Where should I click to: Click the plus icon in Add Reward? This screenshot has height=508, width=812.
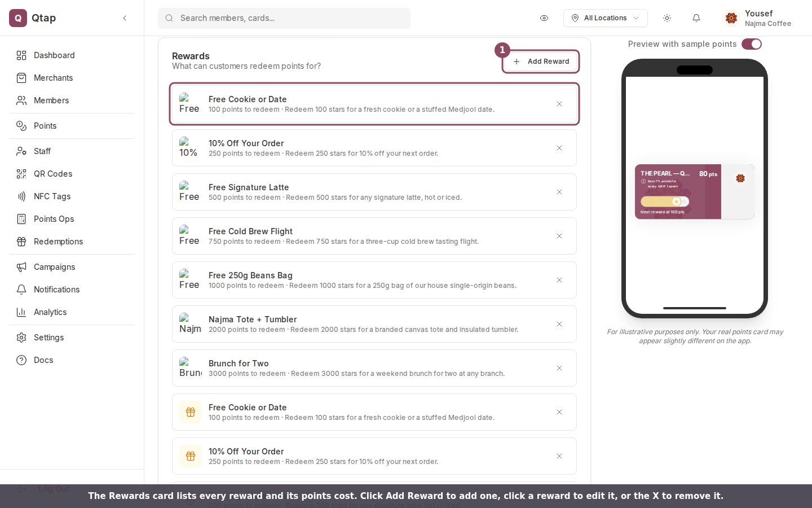(517, 62)
